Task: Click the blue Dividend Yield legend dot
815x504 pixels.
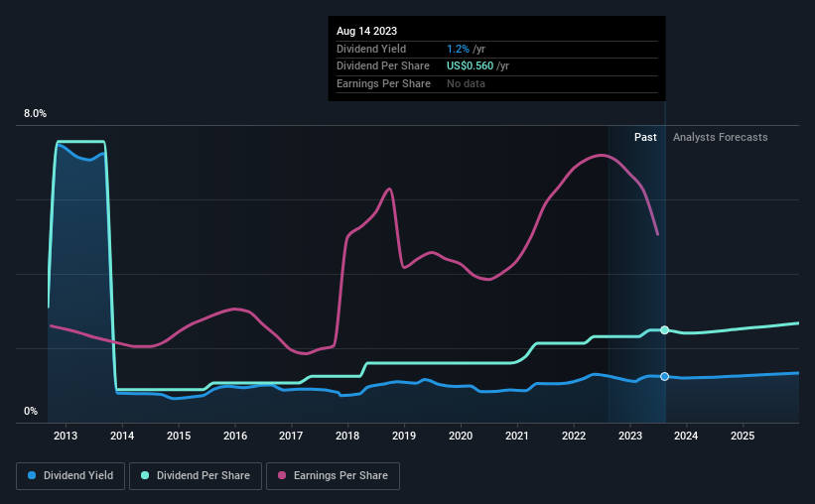Action: click(32, 475)
